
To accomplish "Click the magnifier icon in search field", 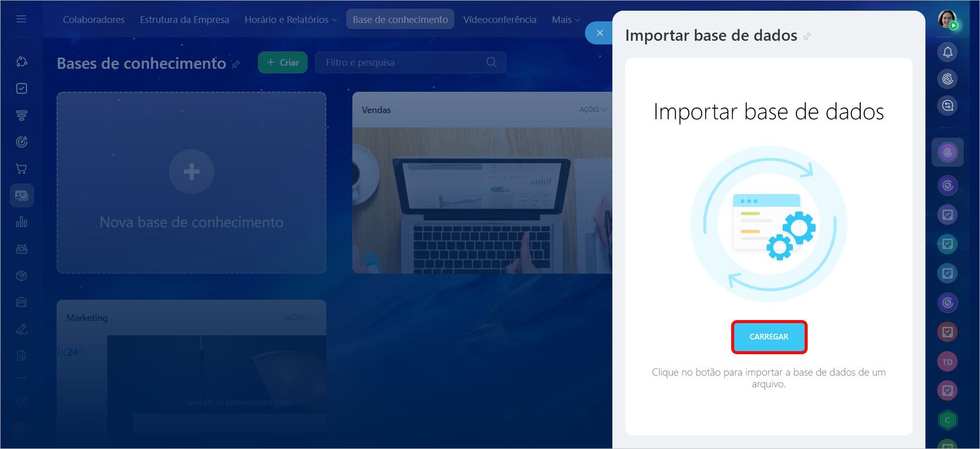I will click(x=491, y=62).
